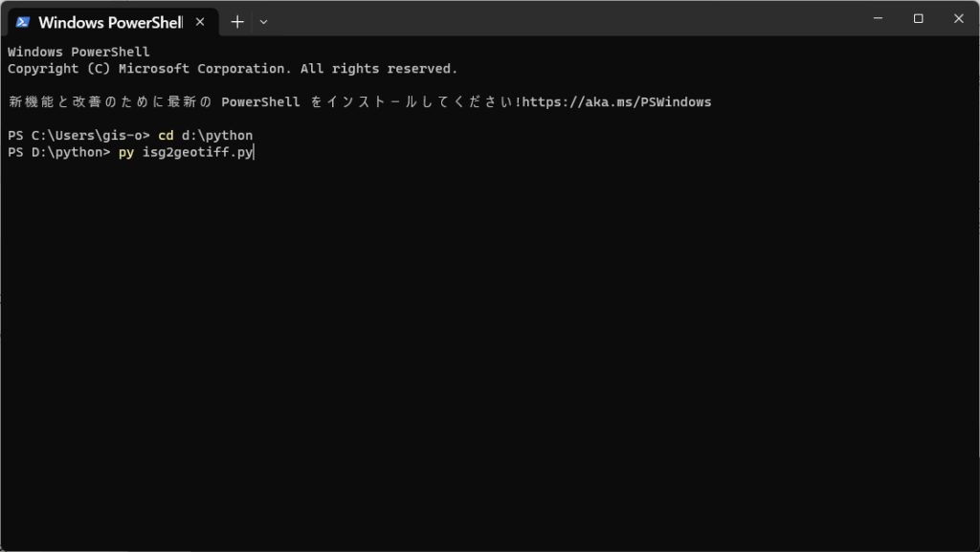Close the terminal window
The height and width of the screenshot is (552, 980).
[959, 18]
